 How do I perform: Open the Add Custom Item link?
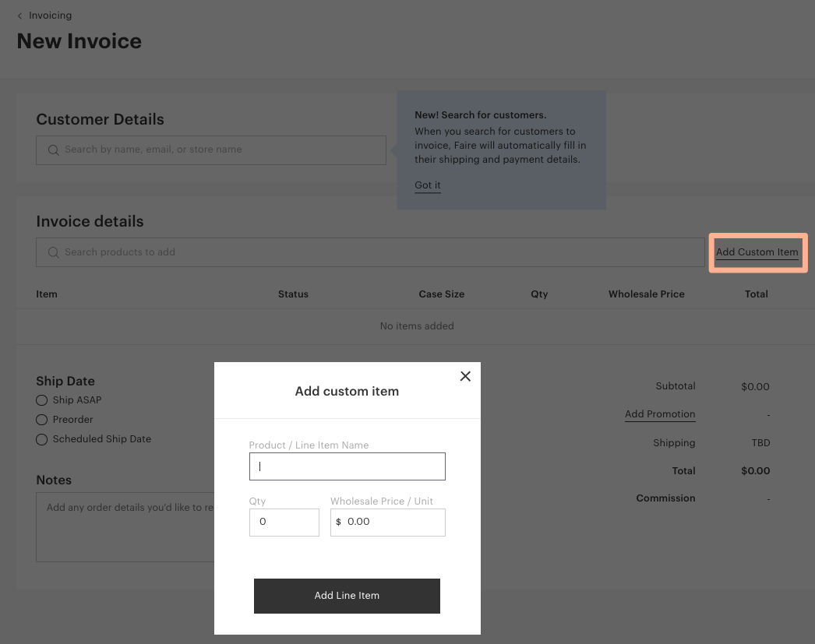(x=757, y=252)
